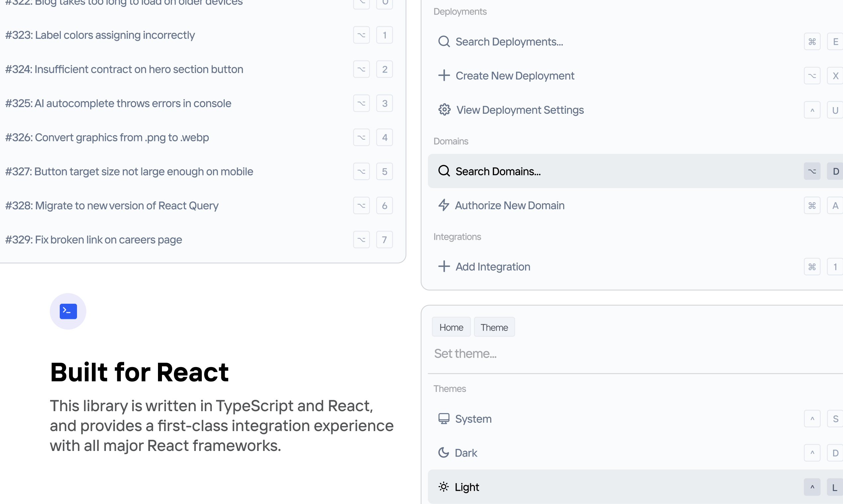
Task: Click the Add Integration plus icon
Action: pyautogui.click(x=444, y=266)
